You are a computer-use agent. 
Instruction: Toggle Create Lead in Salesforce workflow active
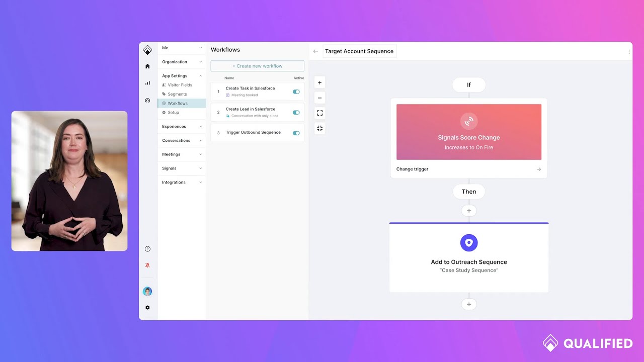tap(296, 113)
